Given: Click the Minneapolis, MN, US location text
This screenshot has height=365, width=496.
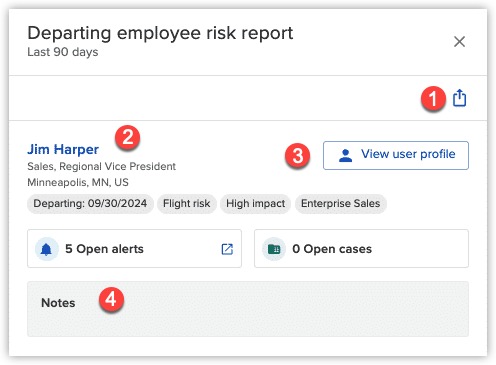Looking at the screenshot, I should (x=78, y=182).
